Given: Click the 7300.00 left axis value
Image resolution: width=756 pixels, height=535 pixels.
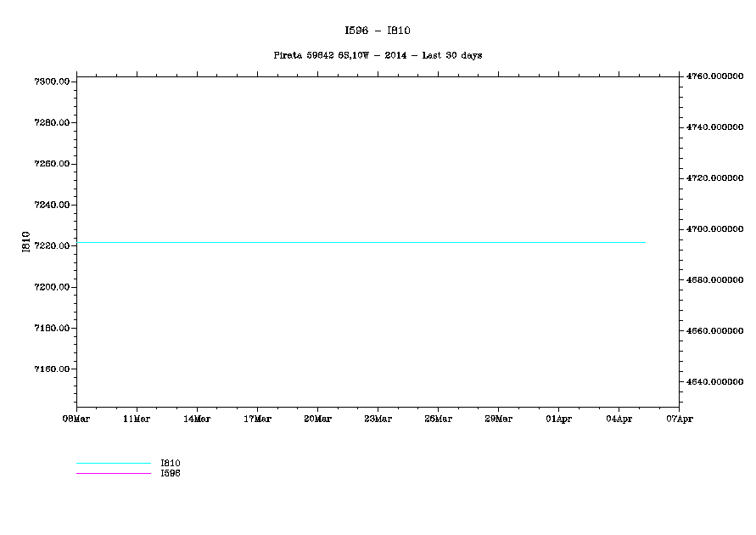Looking at the screenshot, I should pyautogui.click(x=52, y=82).
